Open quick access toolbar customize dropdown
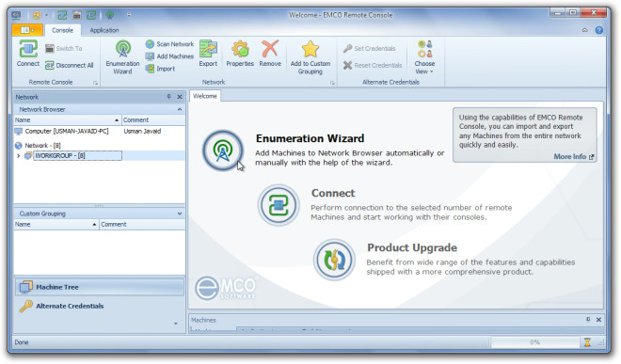Screen dimensions: 621x364 tap(129, 15)
